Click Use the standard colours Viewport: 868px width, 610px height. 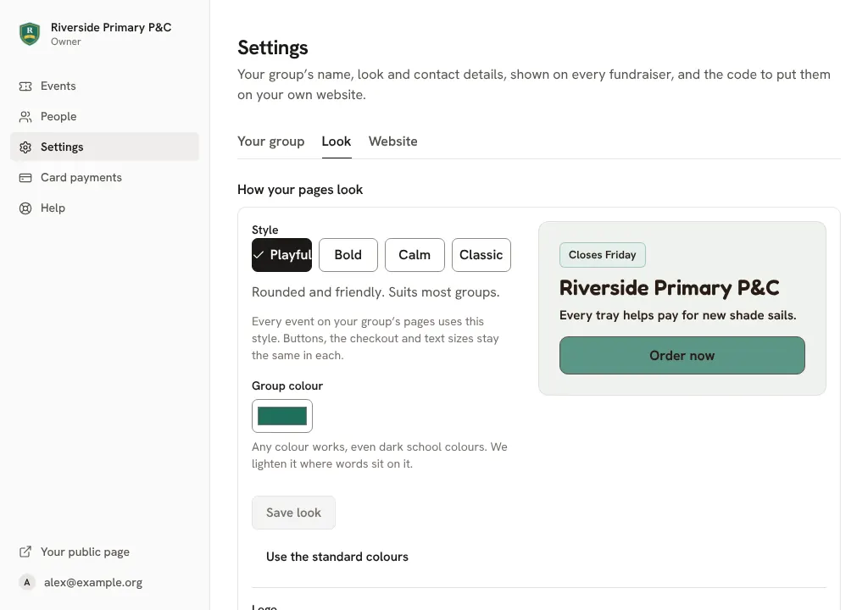click(x=337, y=557)
